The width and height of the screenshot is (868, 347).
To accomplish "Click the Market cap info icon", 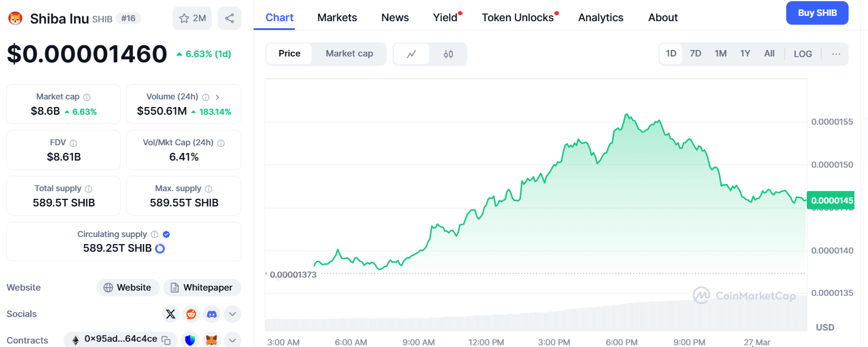I will [87, 97].
